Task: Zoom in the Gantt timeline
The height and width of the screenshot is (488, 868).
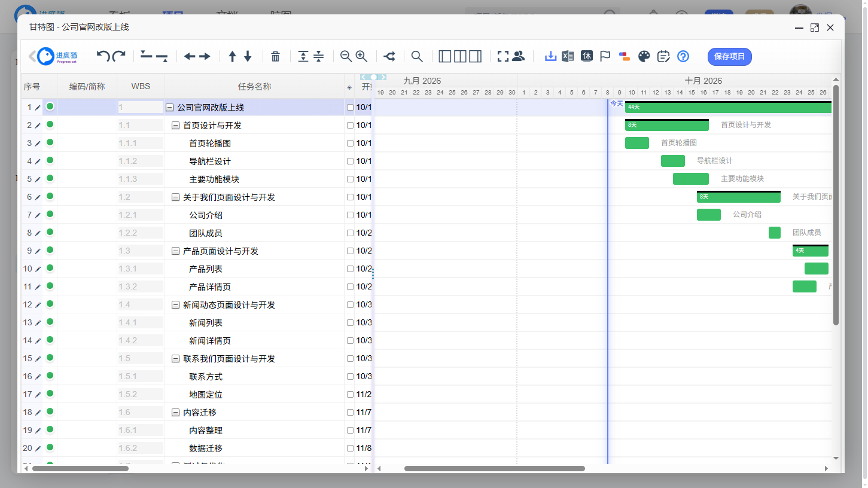Action: 361,56
